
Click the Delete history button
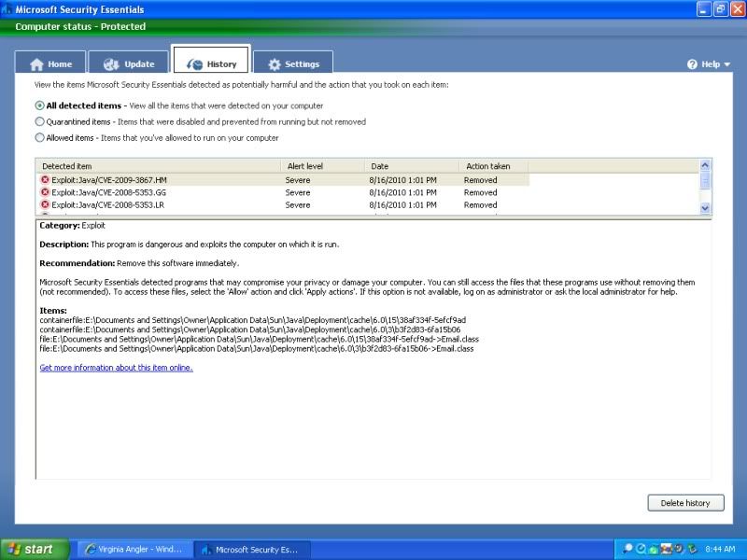click(685, 503)
